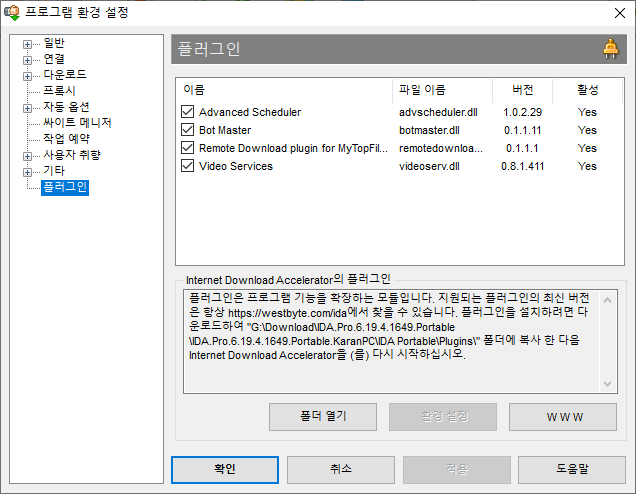Expand the 연결 tree node
This screenshot has height=494, width=636.
pyautogui.click(x=27, y=60)
